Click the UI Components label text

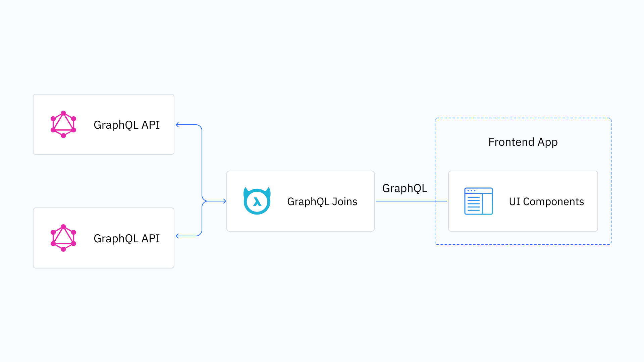pyautogui.click(x=547, y=201)
